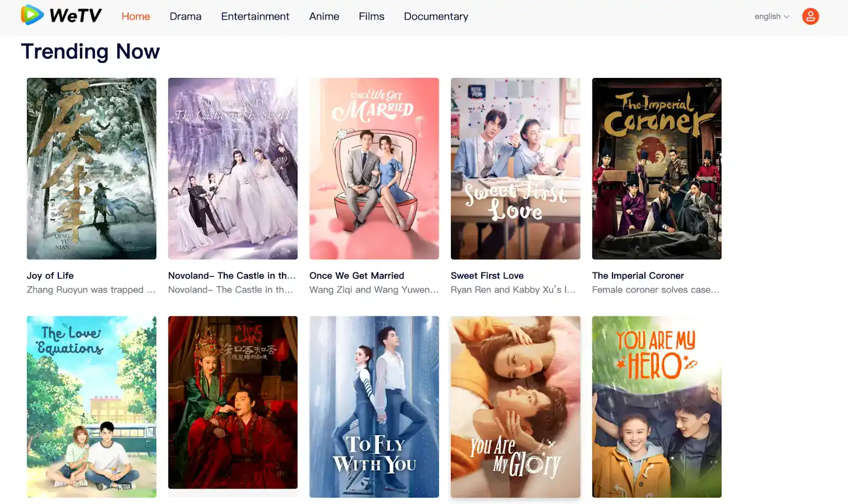Expand the english language dropdown
Image resolution: width=848 pixels, height=504 pixels.
pyautogui.click(x=772, y=16)
